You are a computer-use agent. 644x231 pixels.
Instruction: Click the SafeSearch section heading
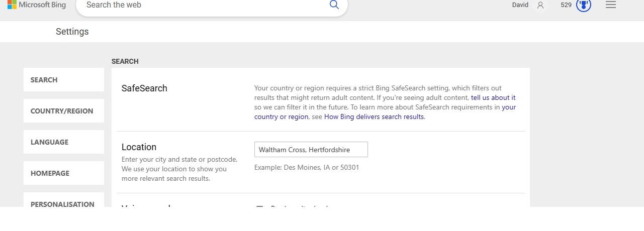tap(144, 88)
